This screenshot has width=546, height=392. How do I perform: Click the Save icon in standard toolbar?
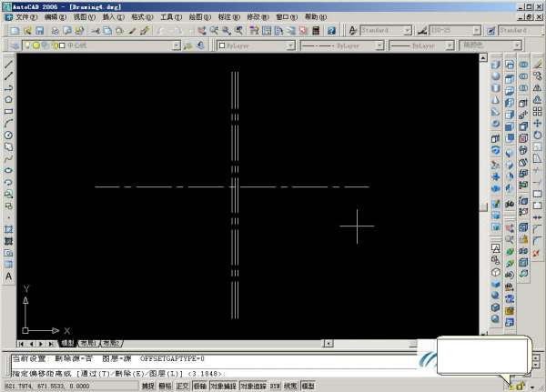coord(40,30)
